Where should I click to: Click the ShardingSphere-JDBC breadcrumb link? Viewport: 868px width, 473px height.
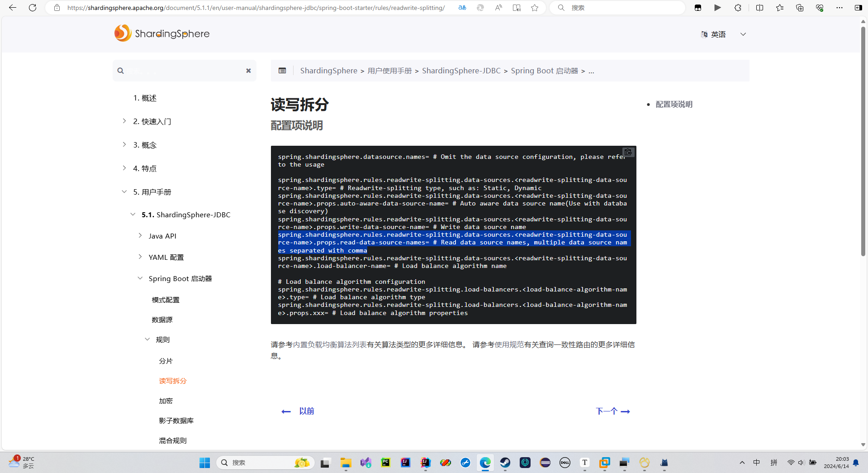(x=461, y=71)
